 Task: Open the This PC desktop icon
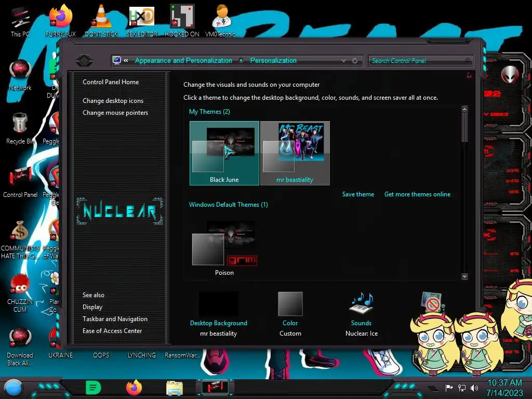pyautogui.click(x=20, y=22)
